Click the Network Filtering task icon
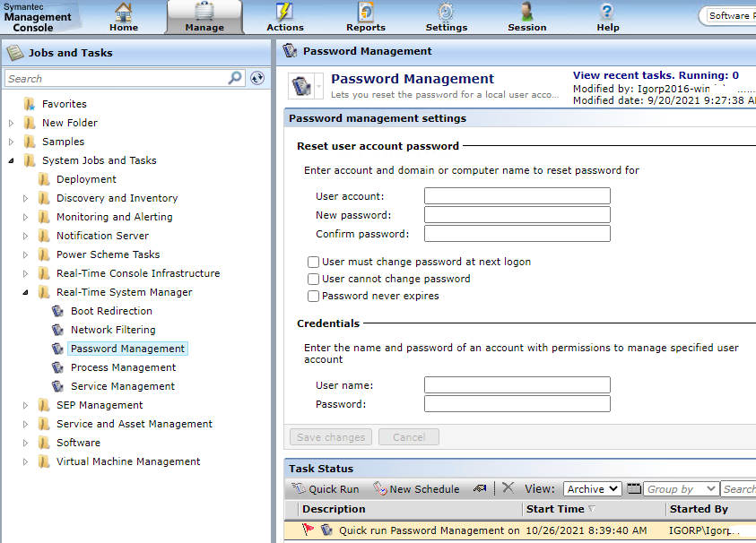 click(57, 330)
